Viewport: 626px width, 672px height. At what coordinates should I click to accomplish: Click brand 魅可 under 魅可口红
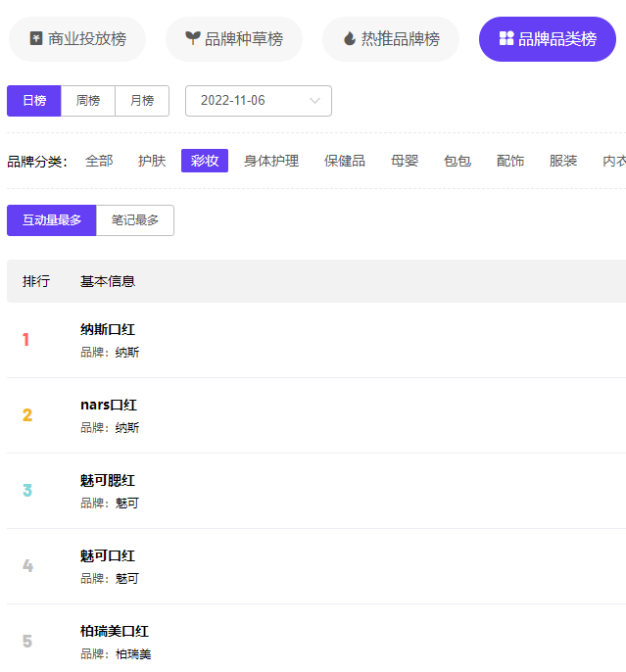127,579
